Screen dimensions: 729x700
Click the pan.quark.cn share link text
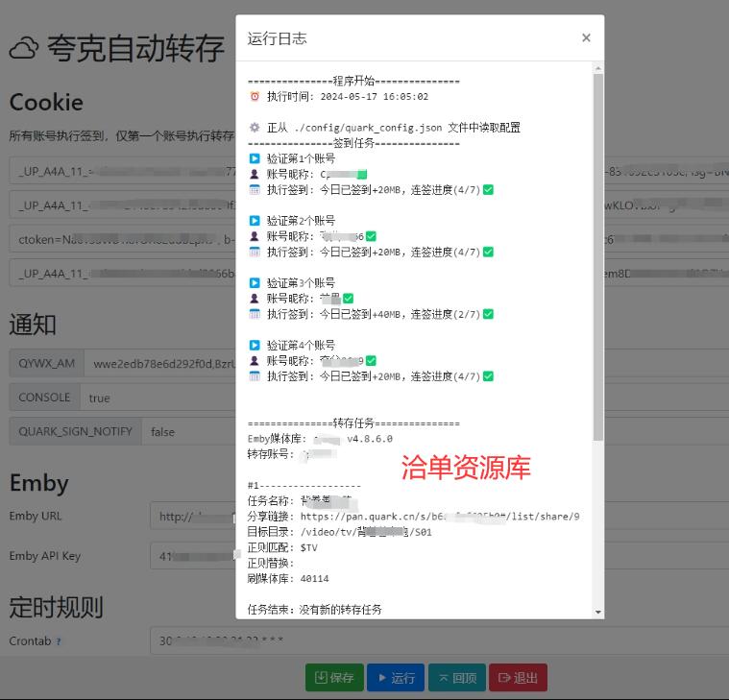click(x=440, y=517)
